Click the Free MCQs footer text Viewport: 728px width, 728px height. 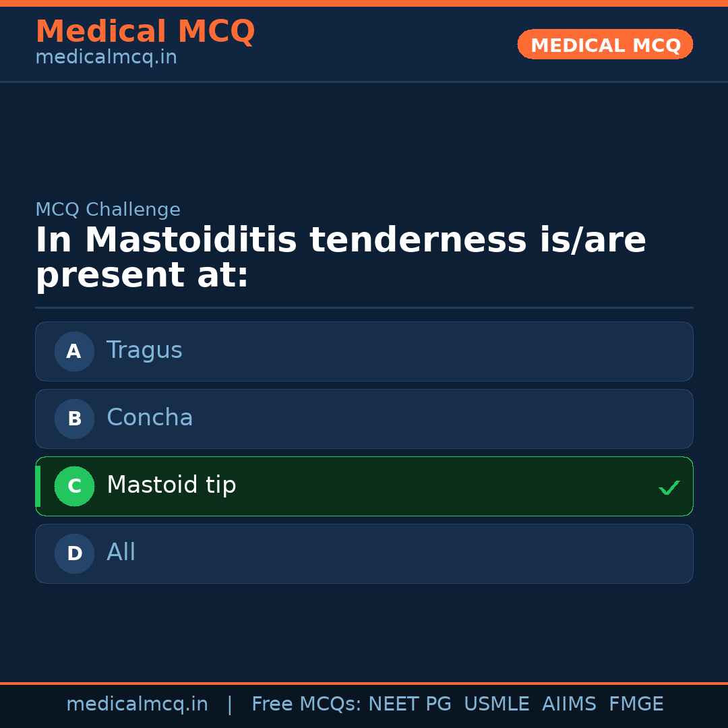(x=307, y=704)
